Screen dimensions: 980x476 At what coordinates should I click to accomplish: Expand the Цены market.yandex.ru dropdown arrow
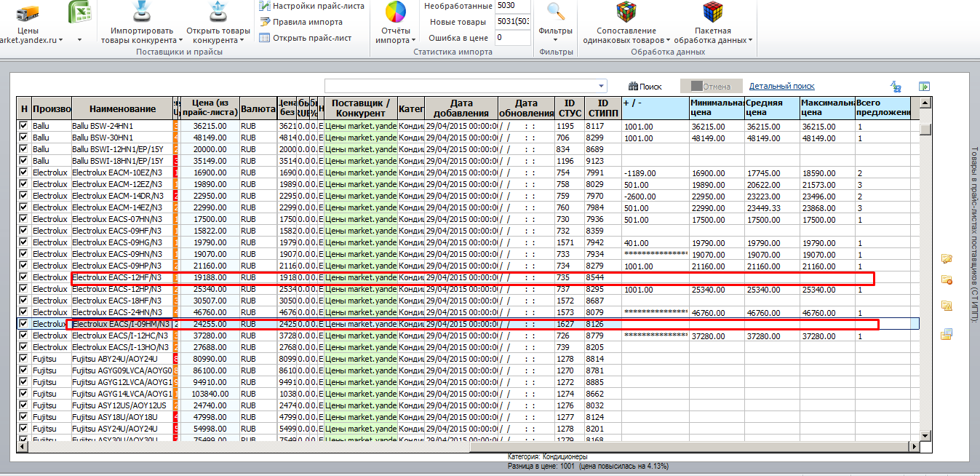60,40
